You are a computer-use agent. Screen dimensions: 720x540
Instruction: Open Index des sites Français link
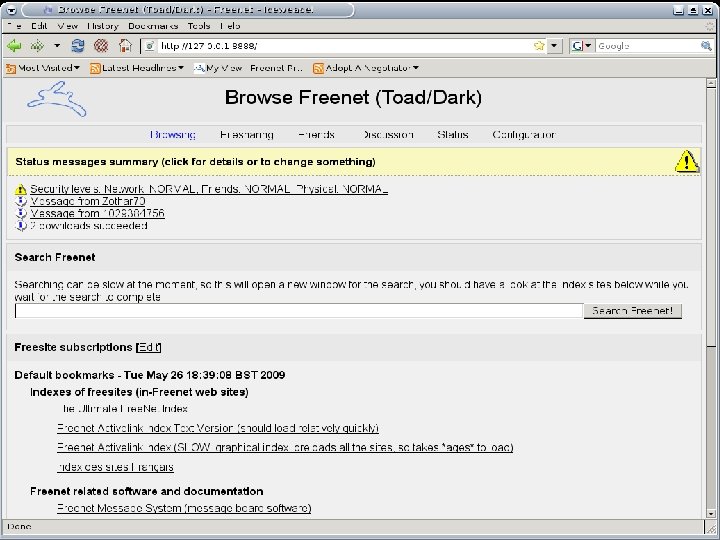115,467
